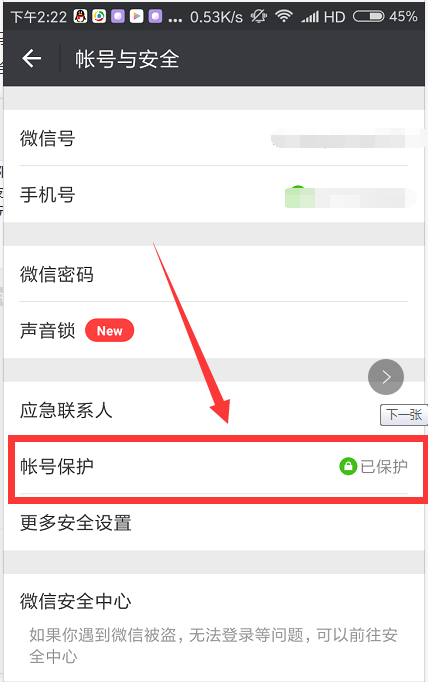The image size is (428, 682).
Task: Tap the colorful browser notification icon
Action: (x=99, y=17)
